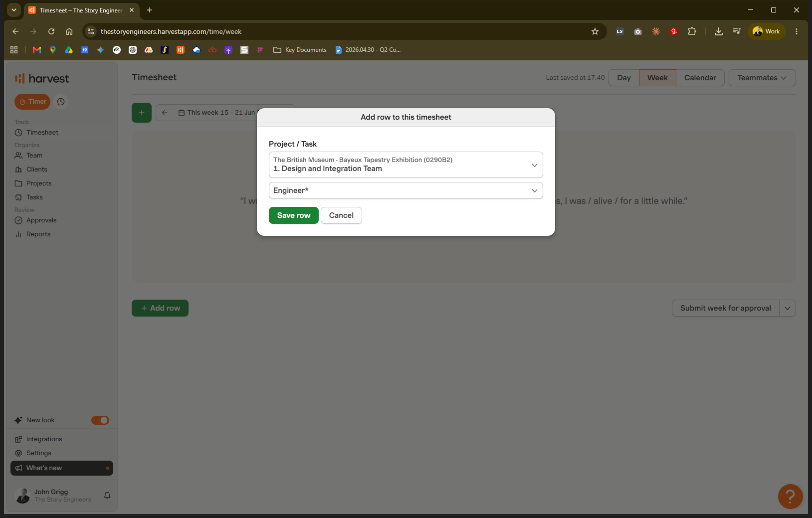Open the media controls icon in toolbar
812x518 pixels.
(x=737, y=31)
